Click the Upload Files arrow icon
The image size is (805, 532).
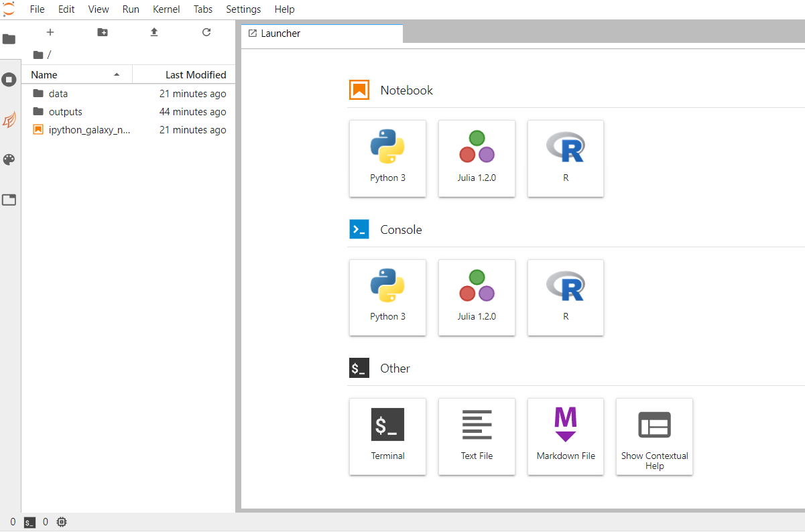tap(154, 32)
